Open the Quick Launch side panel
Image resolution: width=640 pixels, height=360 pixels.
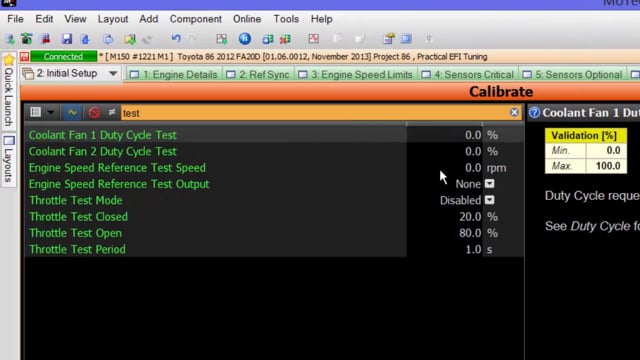pyautogui.click(x=9, y=91)
